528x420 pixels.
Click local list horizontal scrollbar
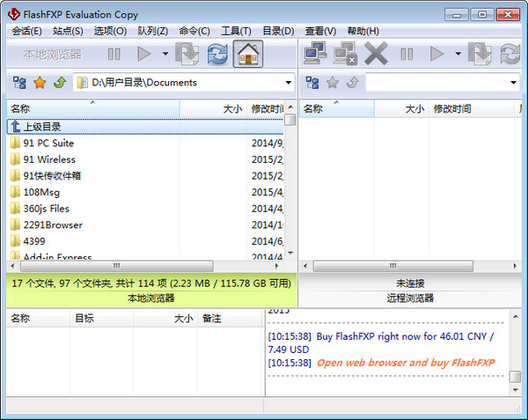114,265
